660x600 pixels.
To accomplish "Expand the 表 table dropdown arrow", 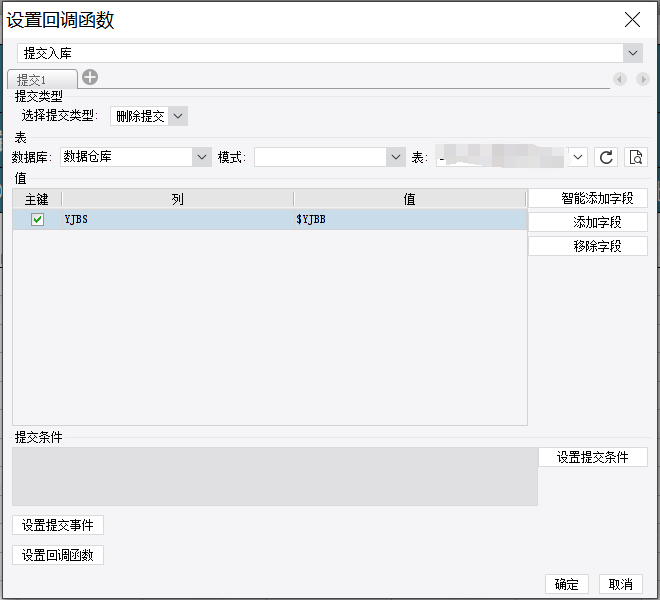I will (x=578, y=157).
